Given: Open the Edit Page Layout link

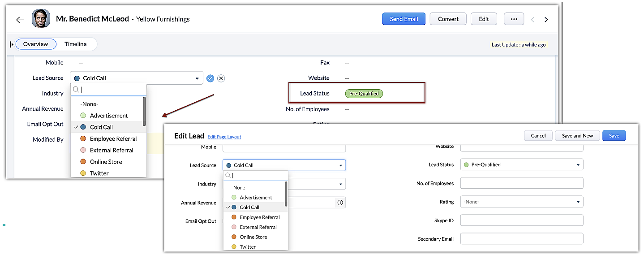Looking at the screenshot, I should click(224, 137).
